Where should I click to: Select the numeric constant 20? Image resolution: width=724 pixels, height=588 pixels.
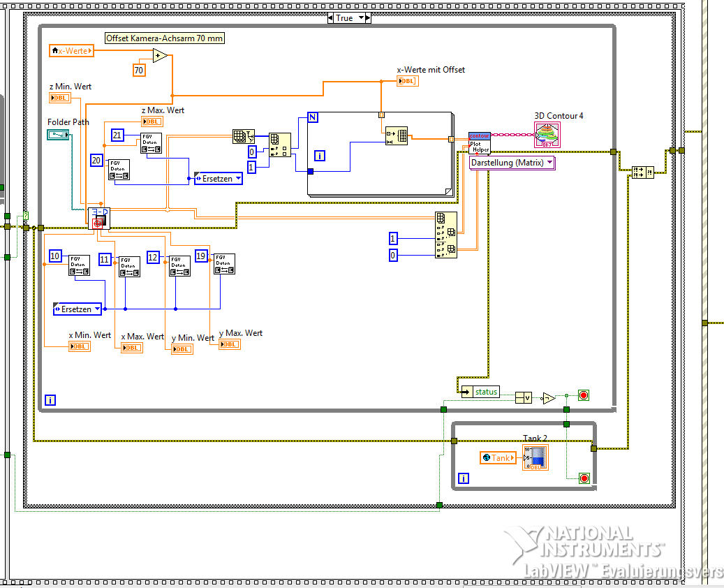(x=96, y=161)
